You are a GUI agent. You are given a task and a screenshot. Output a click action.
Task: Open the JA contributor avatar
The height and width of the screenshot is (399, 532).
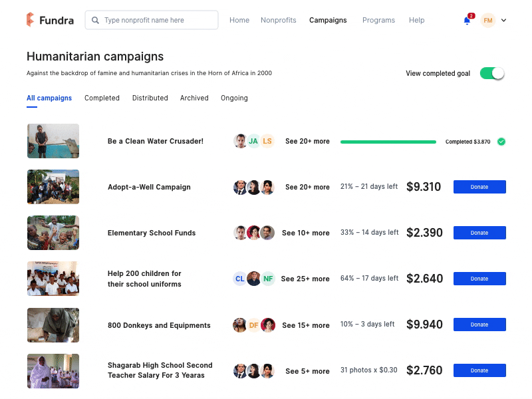pos(253,141)
